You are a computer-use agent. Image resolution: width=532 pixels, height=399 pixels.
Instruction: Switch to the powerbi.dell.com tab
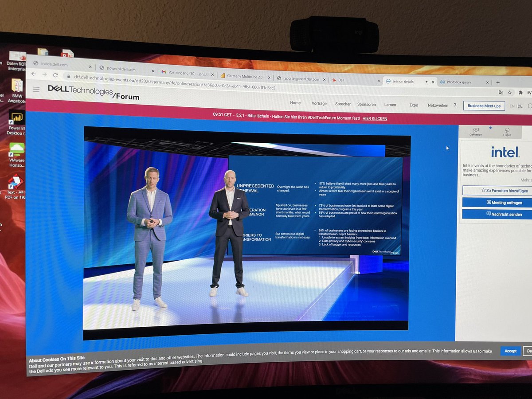pos(121,69)
